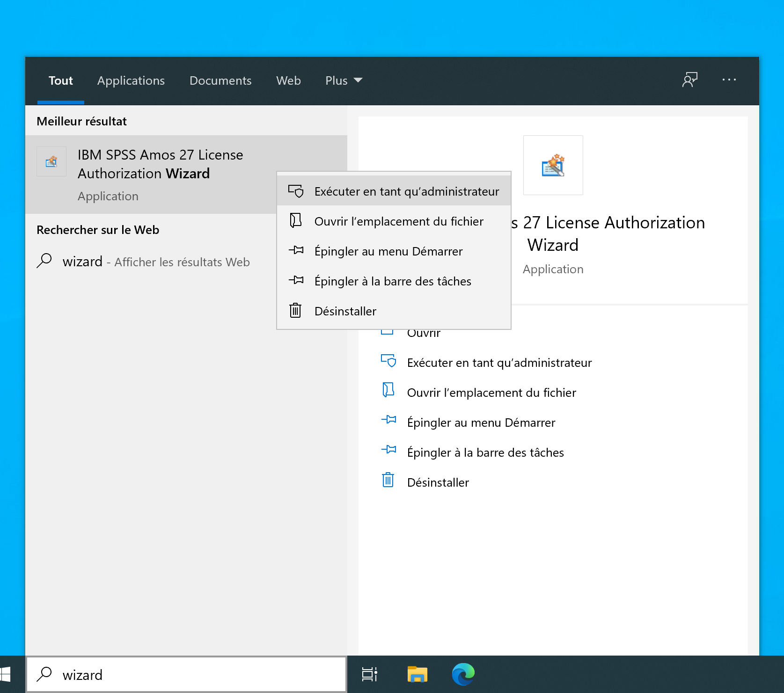784x693 pixels.
Task: Click the large wizard app icon in preview
Action: coord(553,165)
